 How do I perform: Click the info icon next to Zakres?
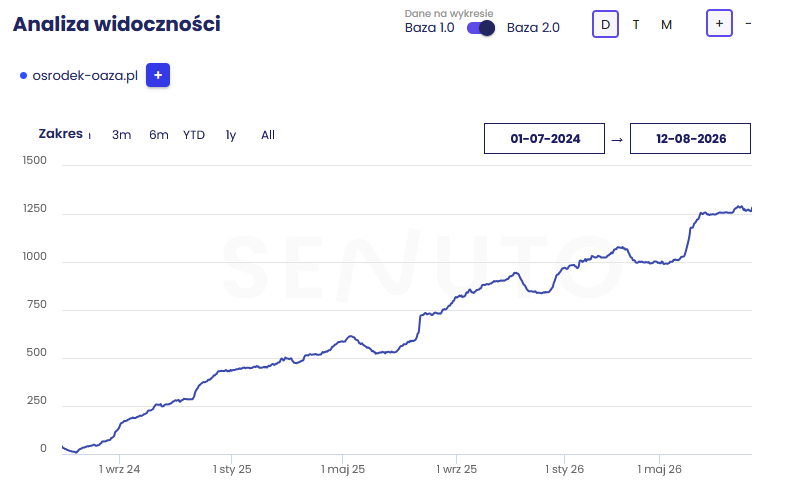pyautogui.click(x=89, y=136)
